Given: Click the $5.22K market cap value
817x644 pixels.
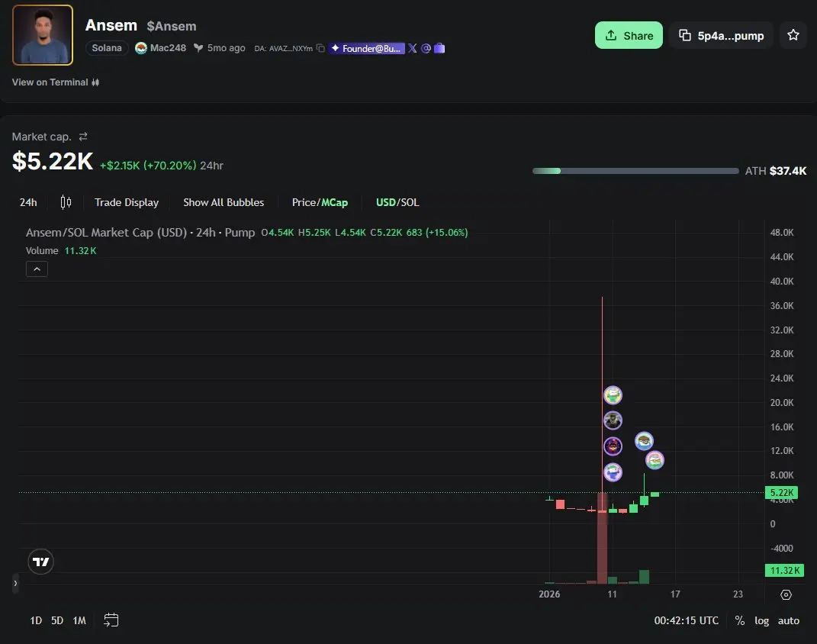Looking at the screenshot, I should [53, 161].
